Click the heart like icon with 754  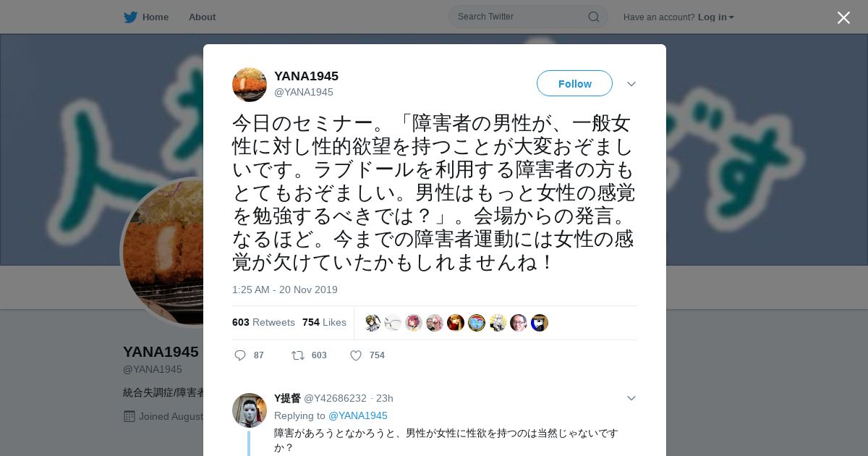(x=356, y=355)
